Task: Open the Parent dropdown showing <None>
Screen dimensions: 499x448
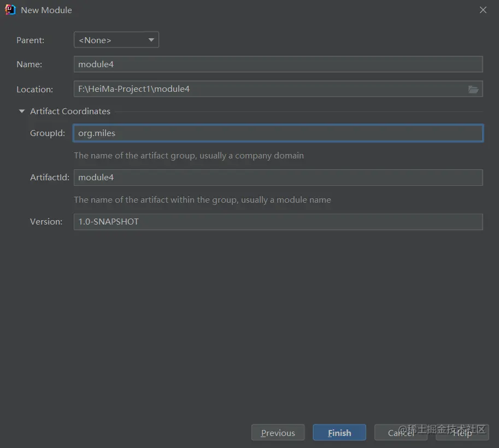Action: click(x=116, y=40)
